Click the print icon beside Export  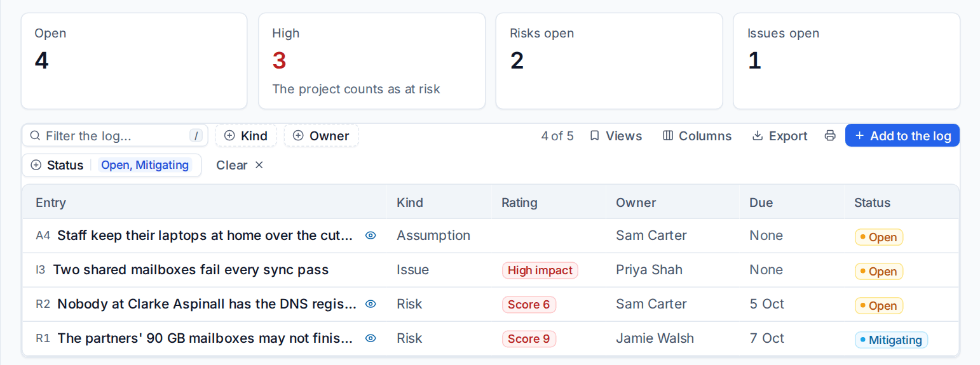click(x=830, y=136)
